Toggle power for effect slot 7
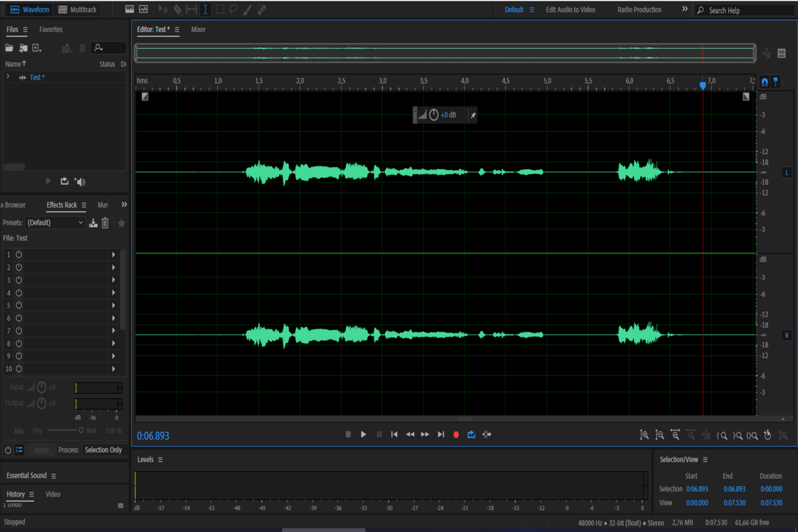 (19, 331)
